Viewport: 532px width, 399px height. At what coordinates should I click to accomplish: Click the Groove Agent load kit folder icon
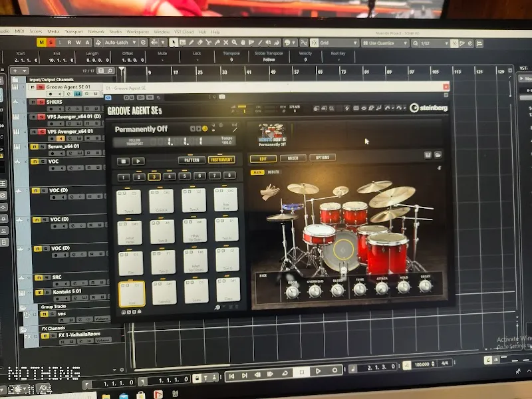[x=438, y=155]
